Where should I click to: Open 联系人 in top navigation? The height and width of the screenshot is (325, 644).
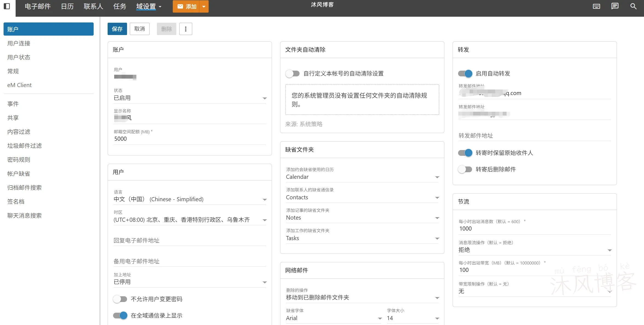click(x=93, y=6)
